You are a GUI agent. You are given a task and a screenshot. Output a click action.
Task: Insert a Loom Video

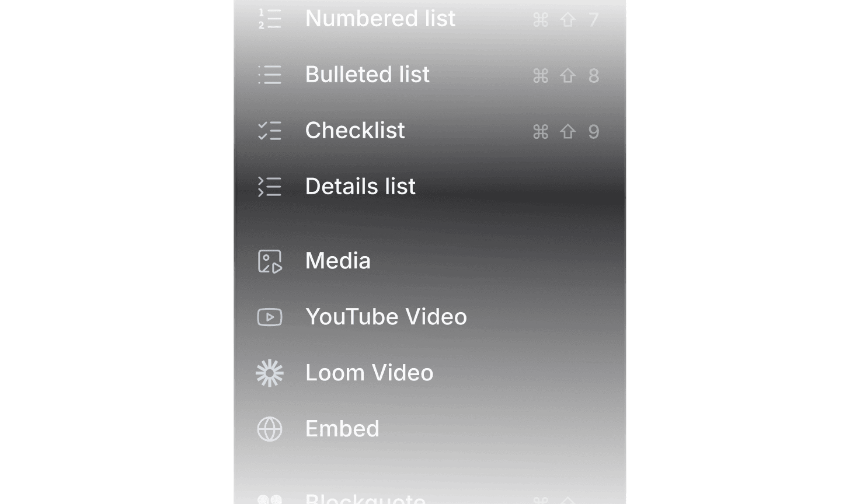pos(369,373)
